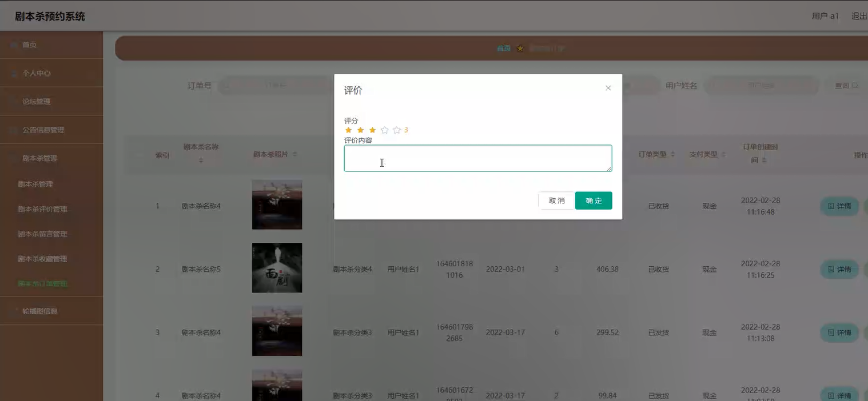Set rating to five stars

(397, 130)
